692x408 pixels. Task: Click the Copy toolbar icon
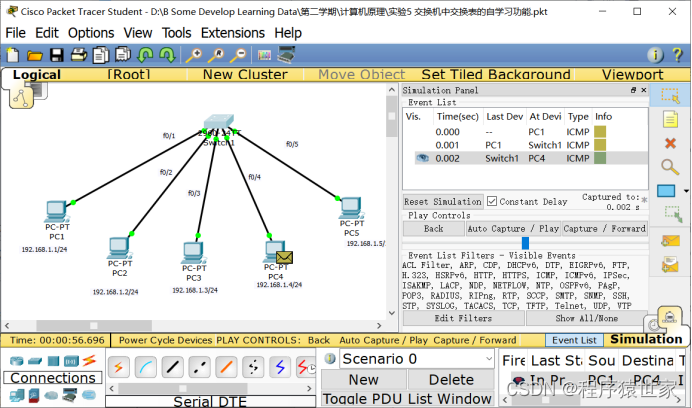click(x=101, y=55)
